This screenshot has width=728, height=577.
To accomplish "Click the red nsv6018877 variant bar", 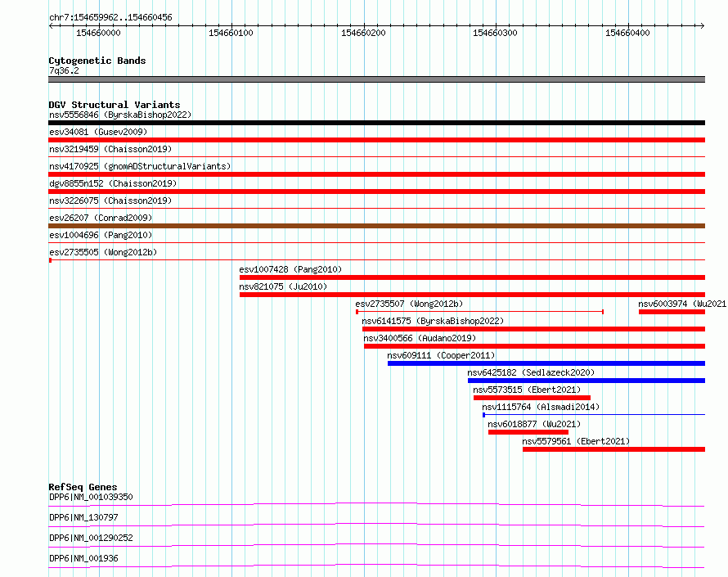I will coord(528,432).
